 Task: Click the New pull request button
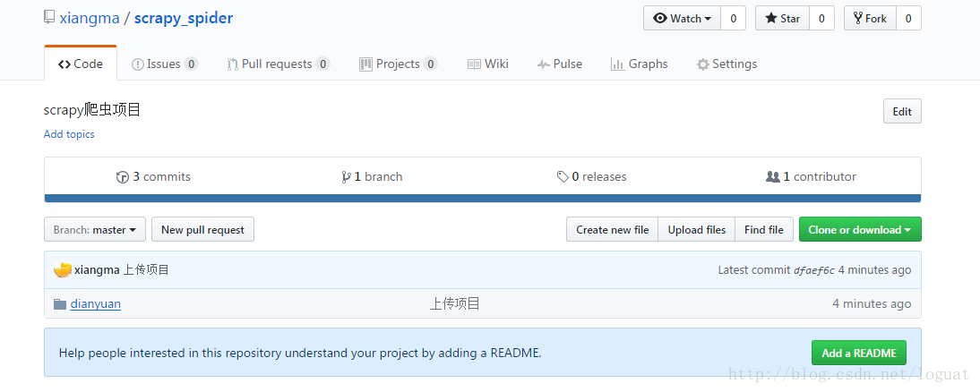click(x=202, y=229)
